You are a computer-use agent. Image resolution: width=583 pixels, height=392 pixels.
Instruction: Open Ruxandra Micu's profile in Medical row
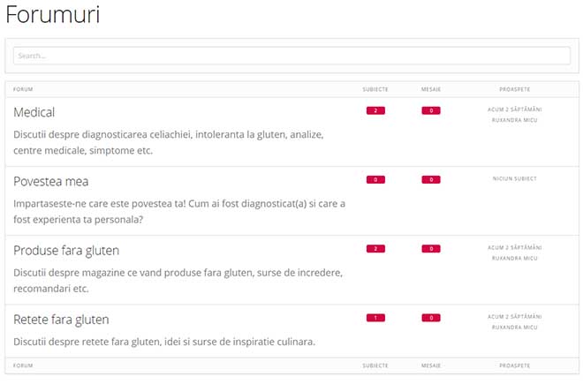pos(514,120)
